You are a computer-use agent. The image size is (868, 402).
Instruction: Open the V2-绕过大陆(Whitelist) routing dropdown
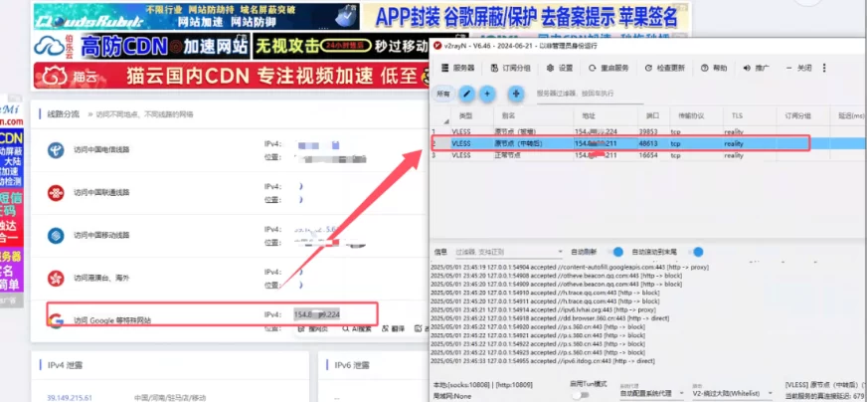pyautogui.click(x=734, y=393)
